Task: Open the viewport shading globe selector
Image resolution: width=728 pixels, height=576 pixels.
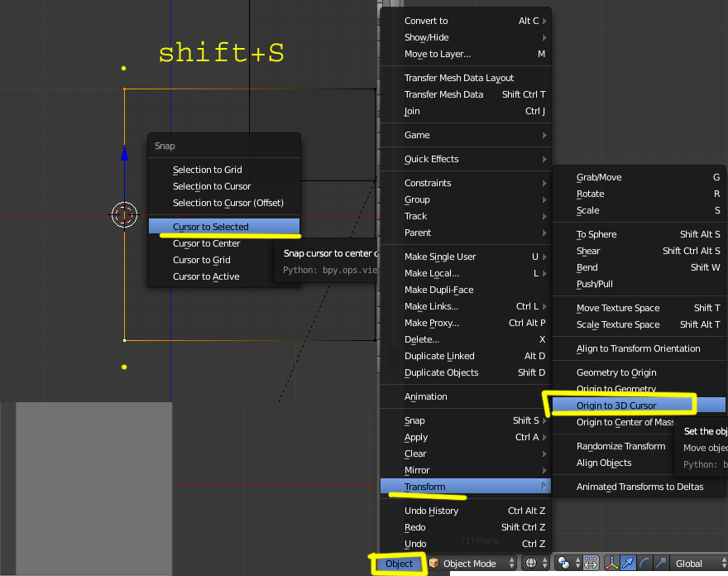Action: pos(535,563)
